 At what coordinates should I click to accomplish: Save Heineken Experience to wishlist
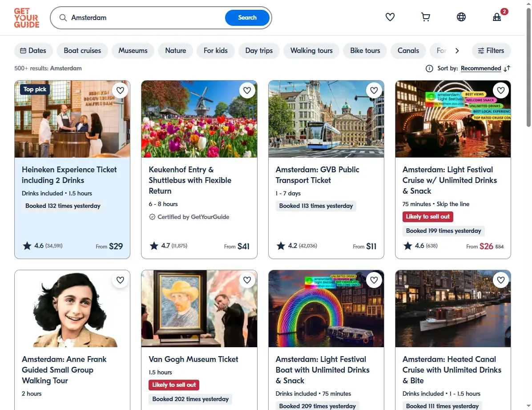pos(120,90)
